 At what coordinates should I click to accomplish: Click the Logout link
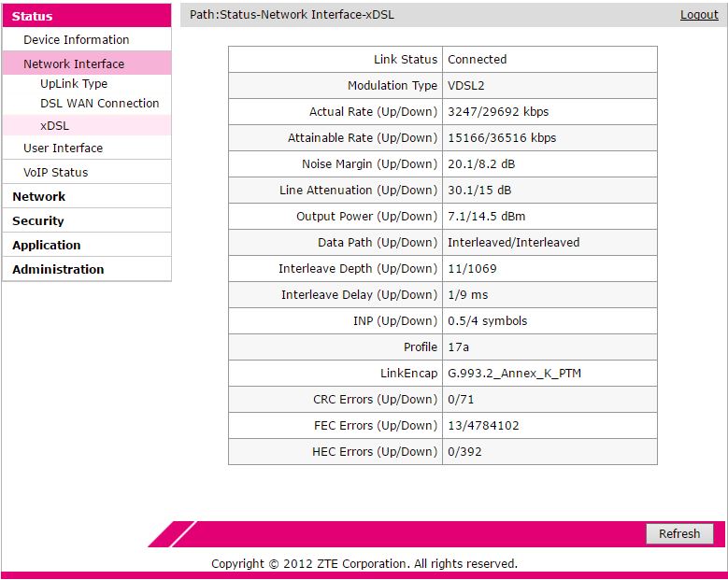click(x=698, y=15)
